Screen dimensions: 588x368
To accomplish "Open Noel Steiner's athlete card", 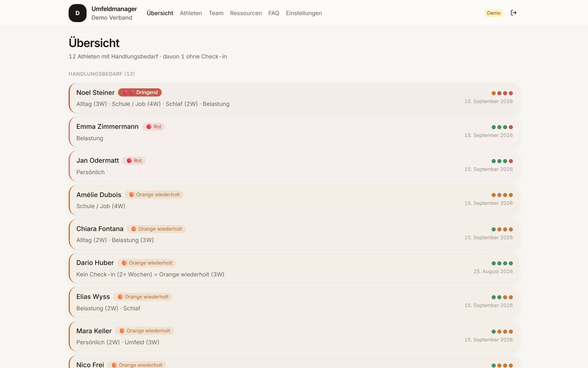I will click(x=294, y=98).
